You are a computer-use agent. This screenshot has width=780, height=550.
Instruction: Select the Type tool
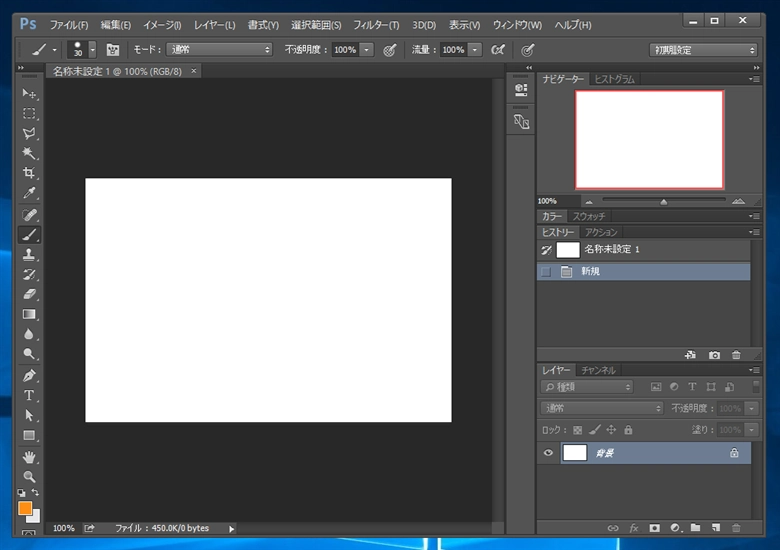[29, 396]
